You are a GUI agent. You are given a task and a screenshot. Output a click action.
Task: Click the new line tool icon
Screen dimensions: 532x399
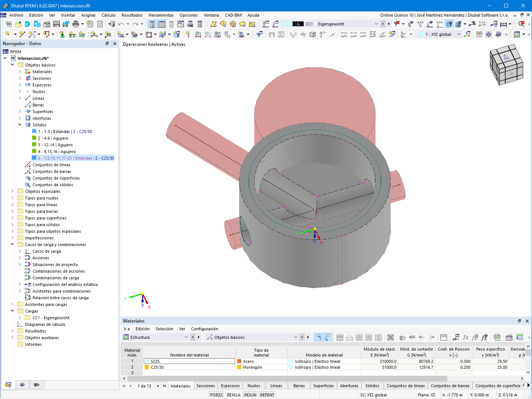point(22,34)
